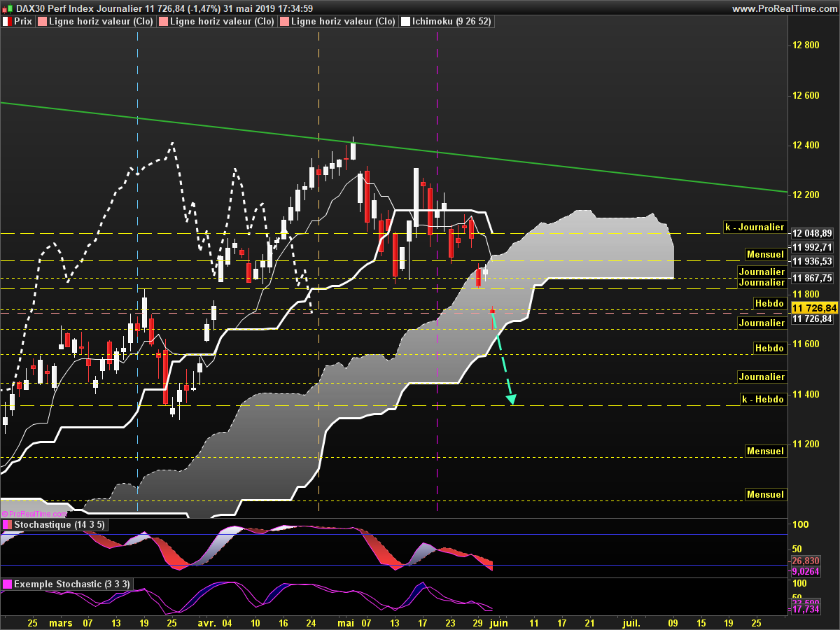Image resolution: width=840 pixels, height=630 pixels.
Task: Click the 'k - Hebdo' level label
Action: [x=764, y=399]
